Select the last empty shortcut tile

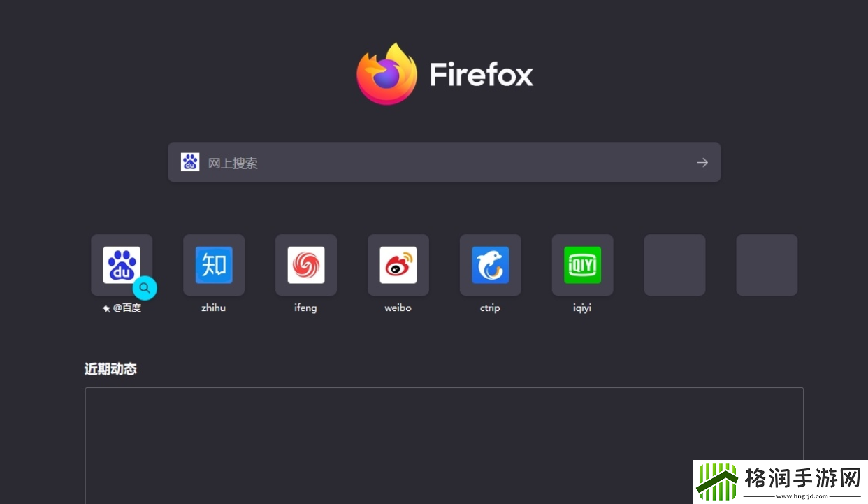point(767,265)
